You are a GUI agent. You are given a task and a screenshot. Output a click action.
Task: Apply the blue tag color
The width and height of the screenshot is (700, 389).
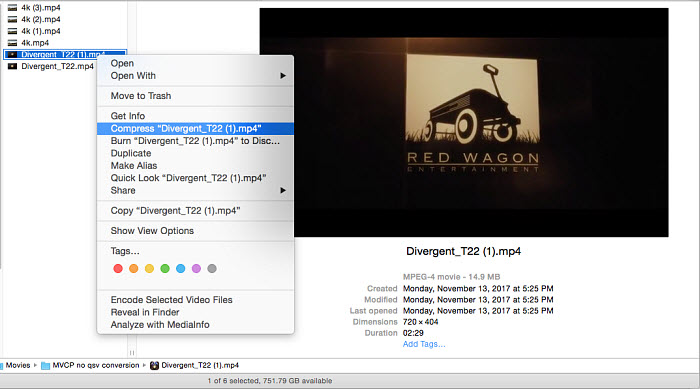(x=180, y=268)
